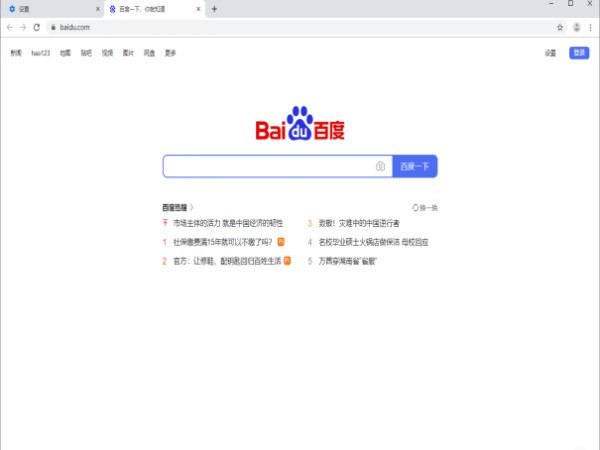Screen dimensions: 600x450
Task: Switch to the 设置 tab
Action: 53,9
